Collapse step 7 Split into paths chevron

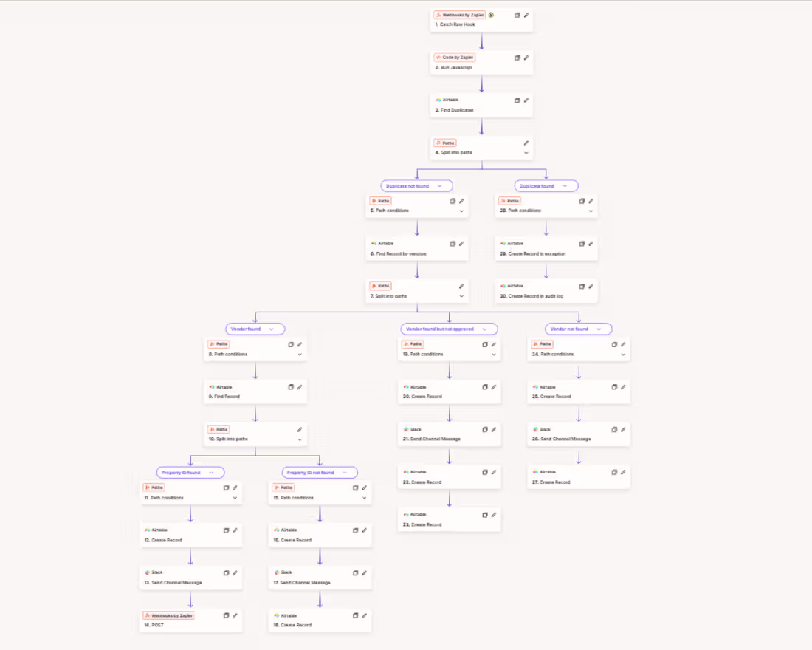pyautogui.click(x=461, y=296)
